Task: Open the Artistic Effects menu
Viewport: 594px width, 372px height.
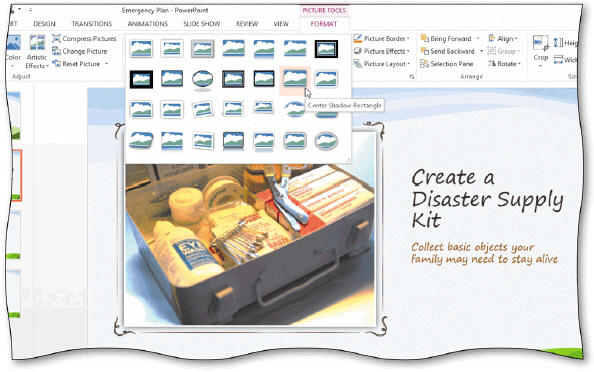Action: point(37,52)
